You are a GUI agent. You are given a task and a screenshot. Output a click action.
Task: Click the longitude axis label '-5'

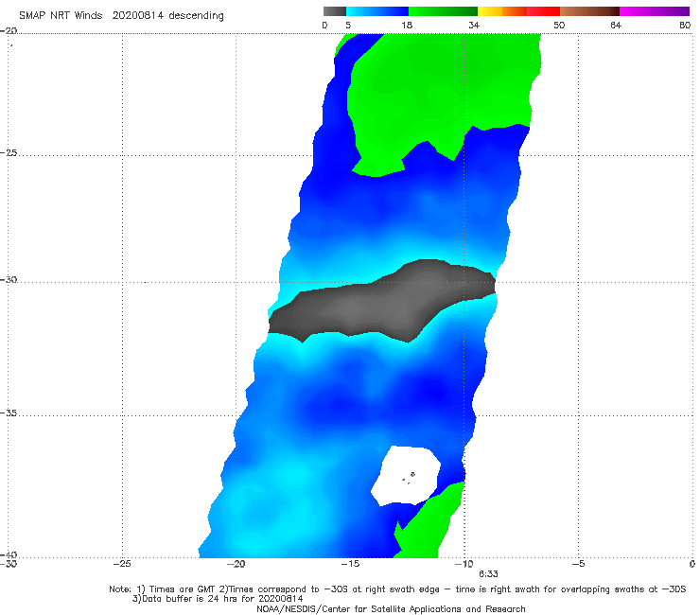tap(578, 564)
